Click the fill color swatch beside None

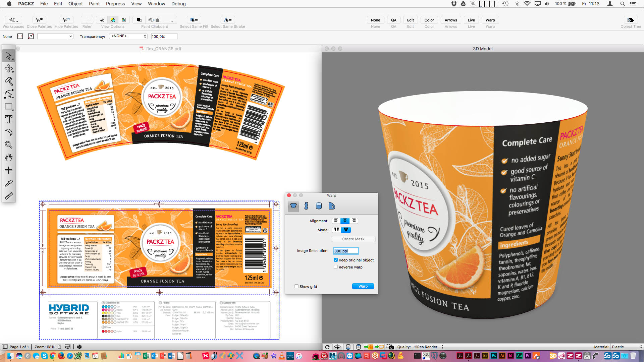click(x=20, y=36)
